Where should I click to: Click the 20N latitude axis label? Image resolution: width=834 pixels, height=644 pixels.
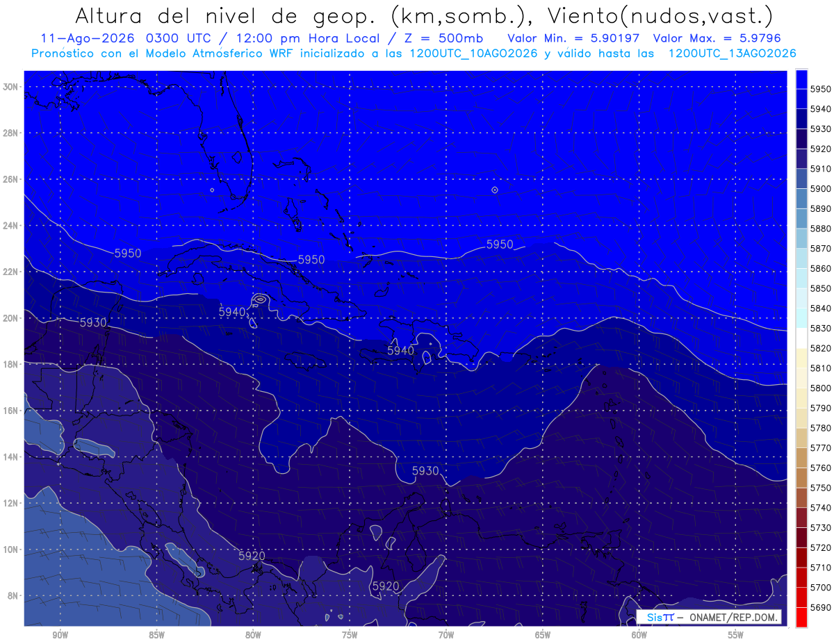coord(11,318)
